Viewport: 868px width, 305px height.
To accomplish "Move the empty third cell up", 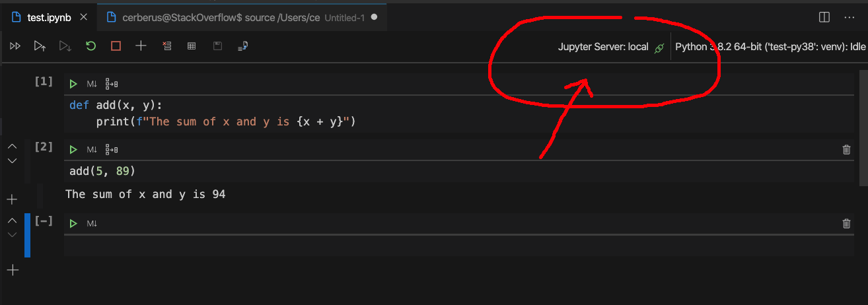I will [12, 219].
